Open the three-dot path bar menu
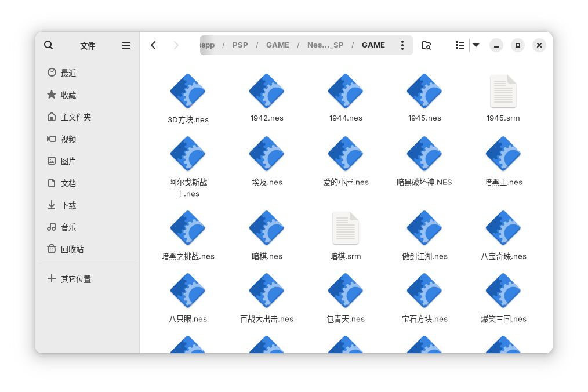Image resolution: width=588 pixels, height=392 pixels. 402,45
